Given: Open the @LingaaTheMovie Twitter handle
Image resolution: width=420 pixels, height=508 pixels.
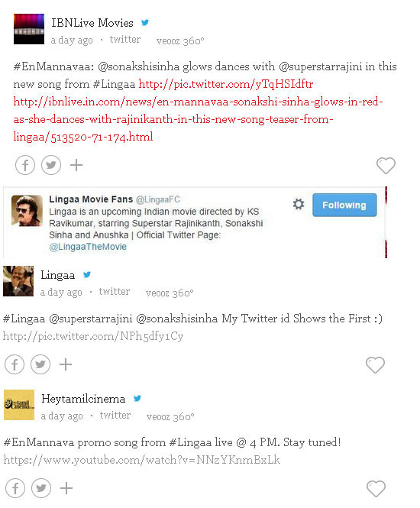Looking at the screenshot, I should point(88,247).
